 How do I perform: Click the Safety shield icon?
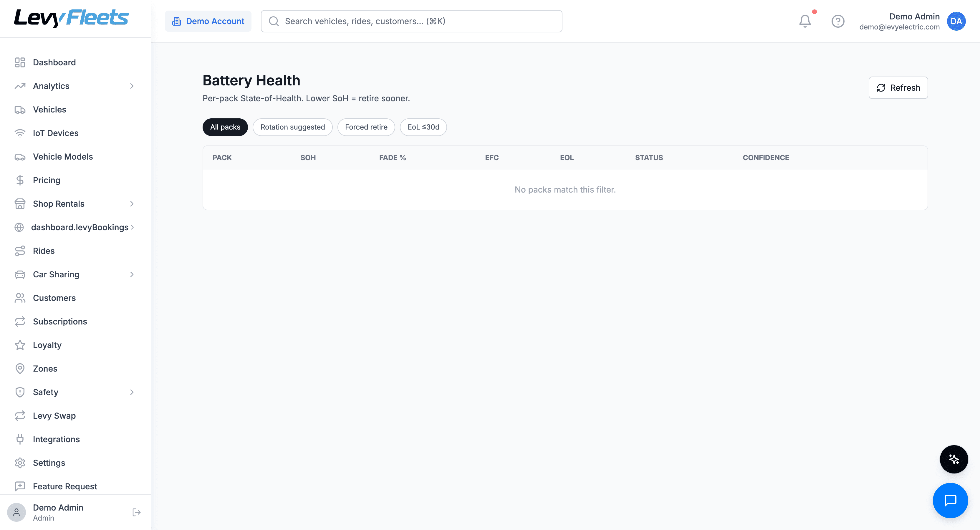20,392
